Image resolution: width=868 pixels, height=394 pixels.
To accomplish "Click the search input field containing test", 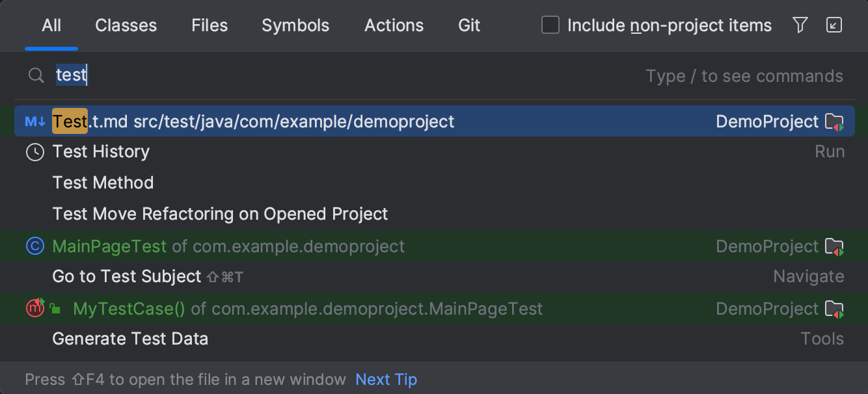I will pos(325,76).
